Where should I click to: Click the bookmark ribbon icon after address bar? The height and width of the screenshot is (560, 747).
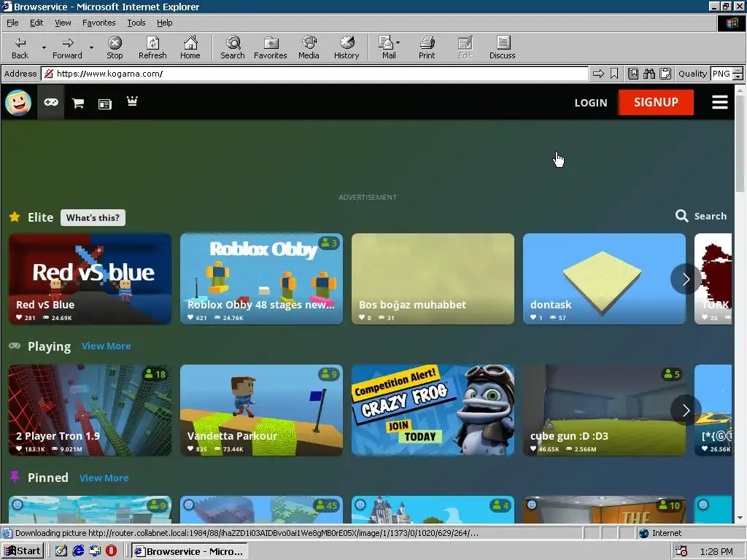point(614,74)
